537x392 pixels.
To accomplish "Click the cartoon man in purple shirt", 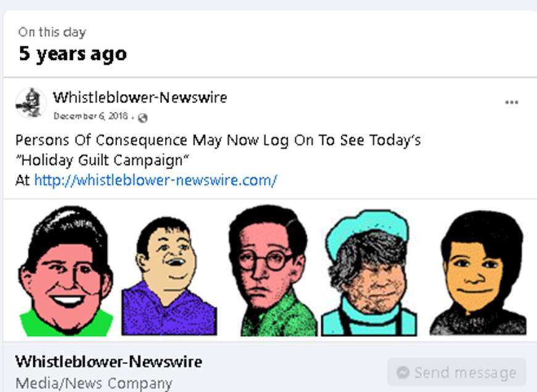I will [169, 276].
